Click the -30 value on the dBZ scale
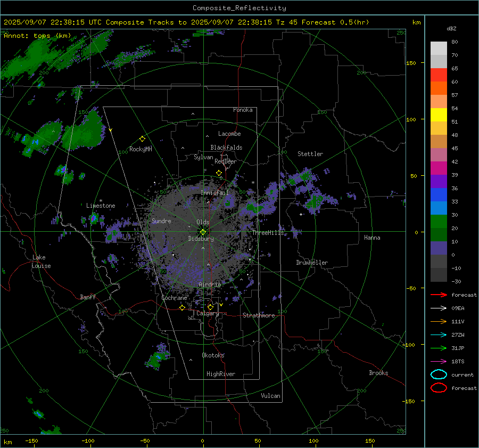Viewport: 479px width, 448px height. [x=456, y=281]
